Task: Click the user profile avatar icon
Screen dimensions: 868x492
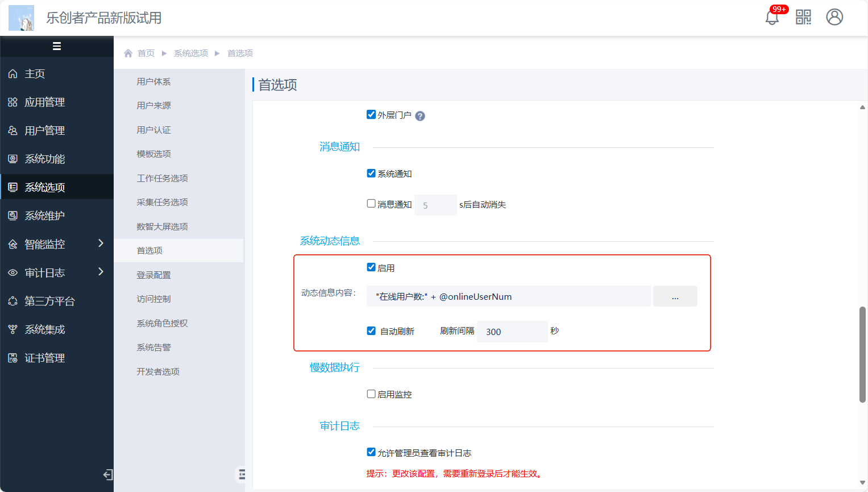Action: pos(834,17)
